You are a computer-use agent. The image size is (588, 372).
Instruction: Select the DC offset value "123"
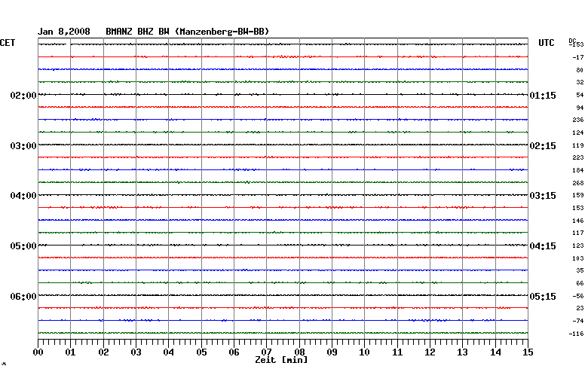(578, 245)
